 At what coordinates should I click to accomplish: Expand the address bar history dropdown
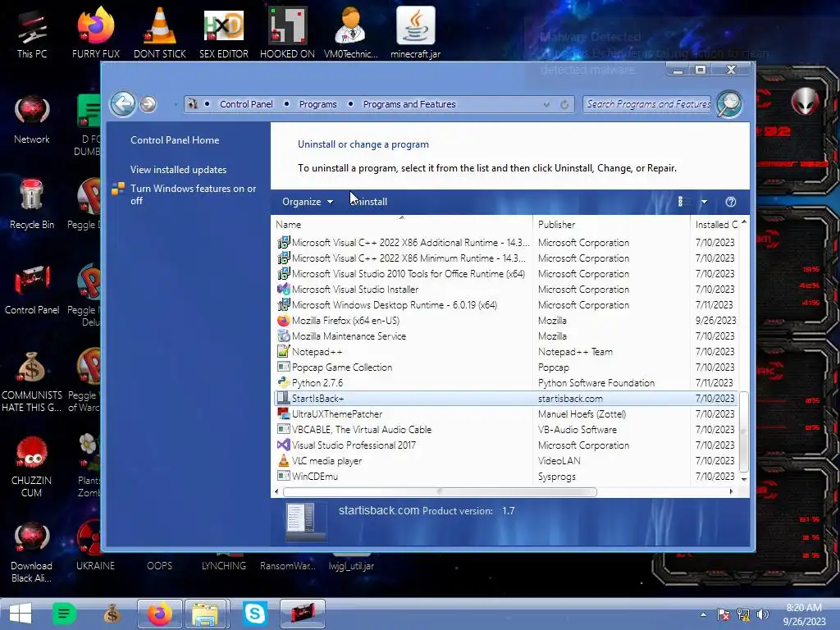pos(546,104)
